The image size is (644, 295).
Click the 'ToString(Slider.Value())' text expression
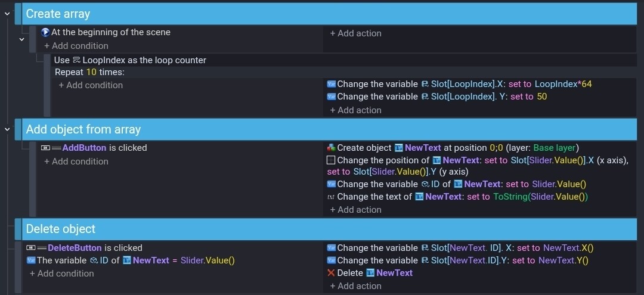click(540, 197)
